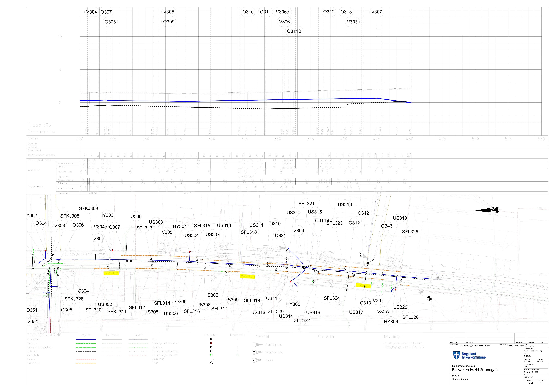555x392 pixels.
Task: Click the O342 label
Action: tap(363, 213)
